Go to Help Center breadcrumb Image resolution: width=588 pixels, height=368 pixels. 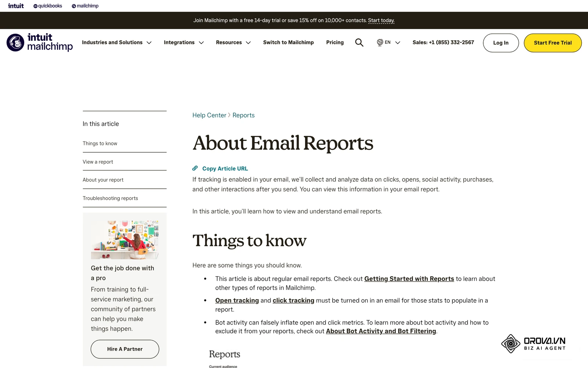209,115
